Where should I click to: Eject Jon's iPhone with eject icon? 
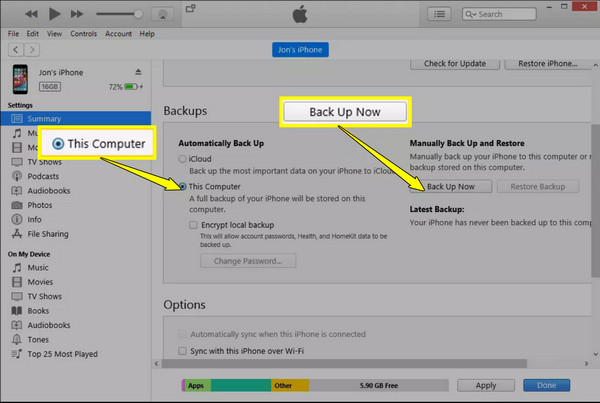pyautogui.click(x=138, y=72)
